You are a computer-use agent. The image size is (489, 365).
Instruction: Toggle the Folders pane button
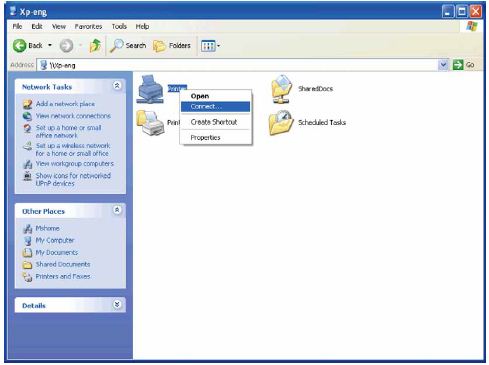(x=172, y=46)
